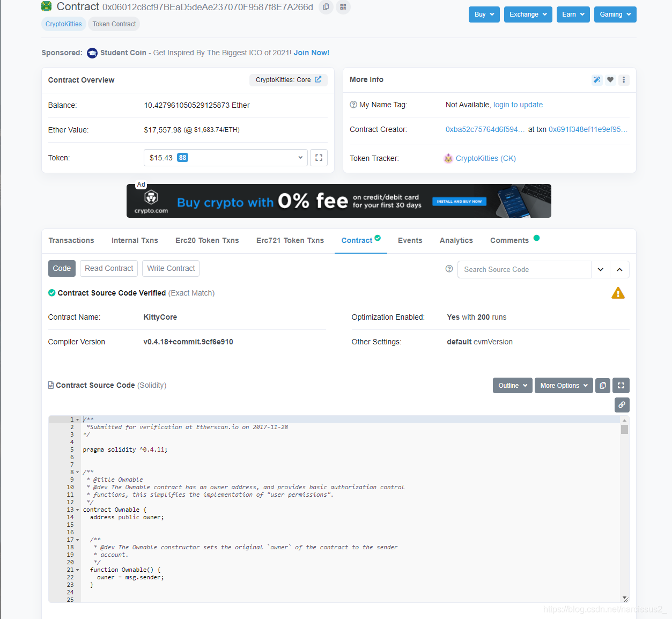
Task: Collapse comment fold at line 17
Action: pos(78,540)
